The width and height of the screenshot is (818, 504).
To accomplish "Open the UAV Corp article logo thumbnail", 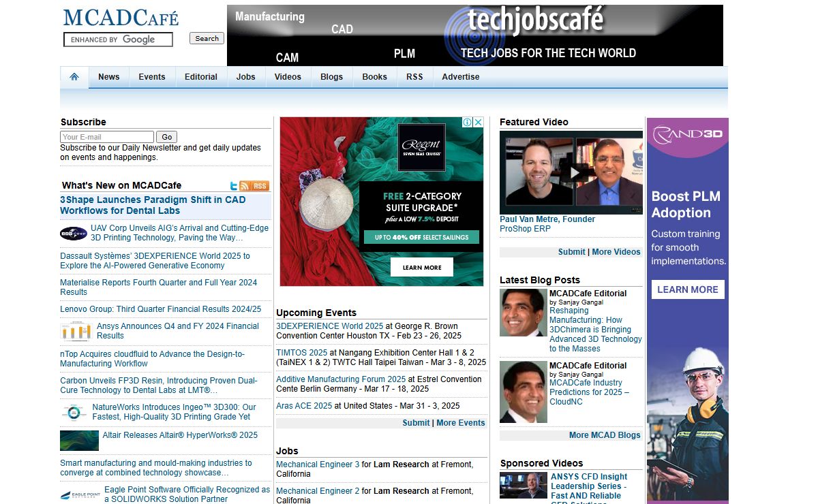I will click(74, 234).
